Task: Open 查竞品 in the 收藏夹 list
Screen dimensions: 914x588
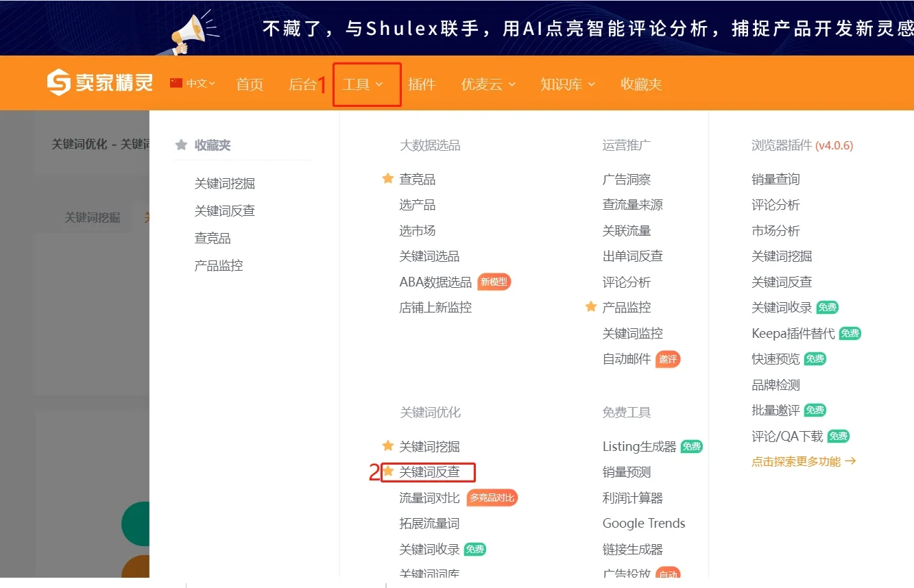Action: [x=213, y=238]
